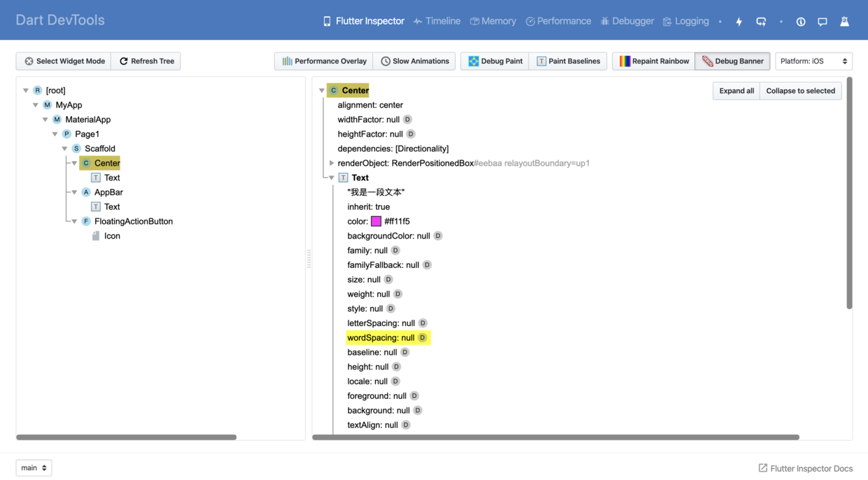This screenshot has width=868, height=480.
Task: Click the default badge next to widthFactor
Action: 407,120
